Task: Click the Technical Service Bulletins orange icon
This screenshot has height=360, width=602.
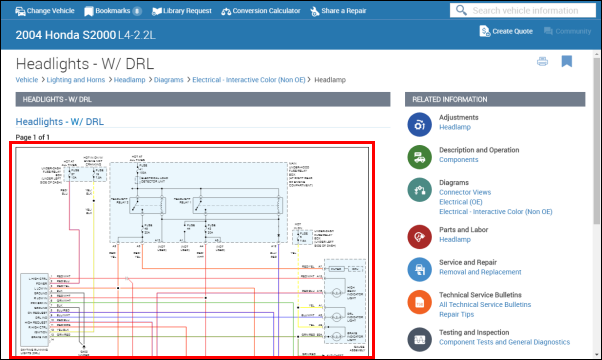Action: coord(419,302)
